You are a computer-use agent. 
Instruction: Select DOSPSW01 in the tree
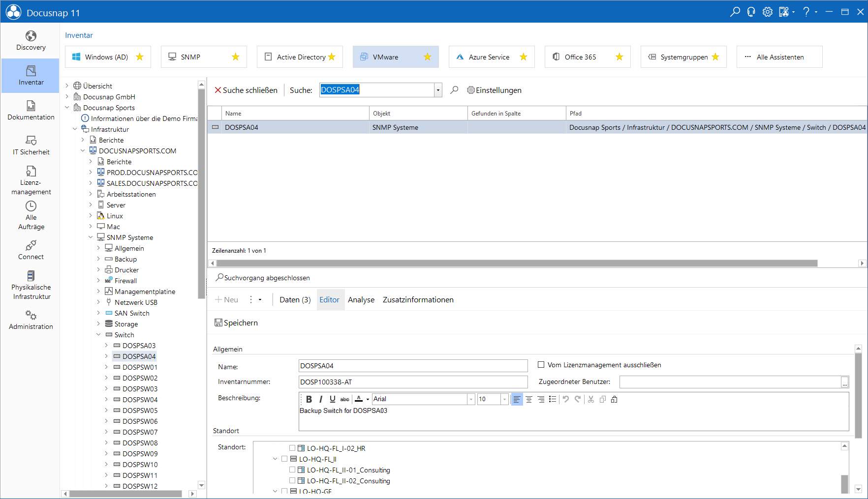point(140,367)
